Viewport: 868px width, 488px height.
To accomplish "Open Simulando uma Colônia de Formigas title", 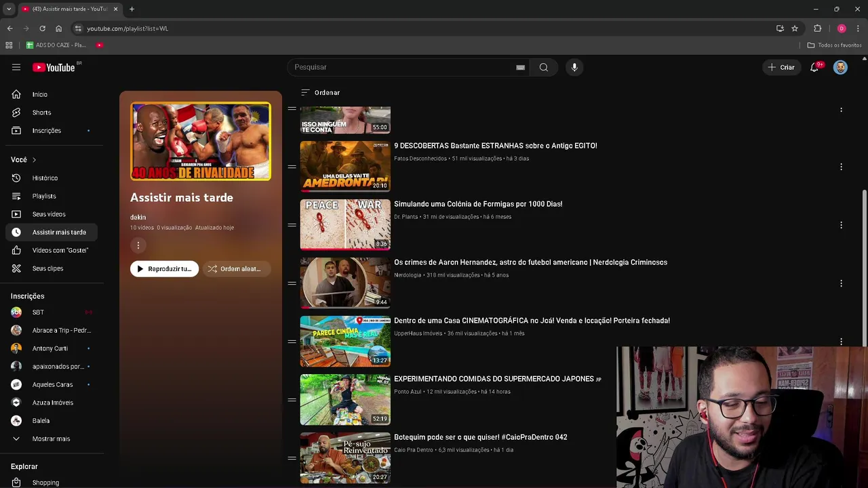I will point(478,204).
